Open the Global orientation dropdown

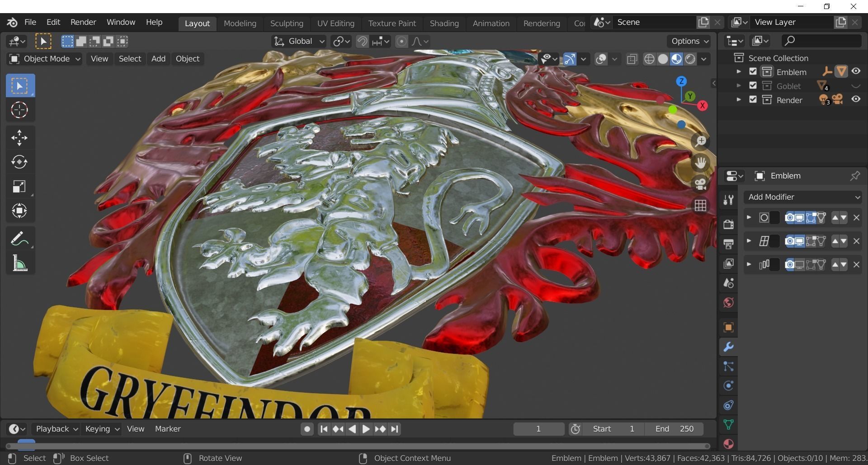click(299, 42)
